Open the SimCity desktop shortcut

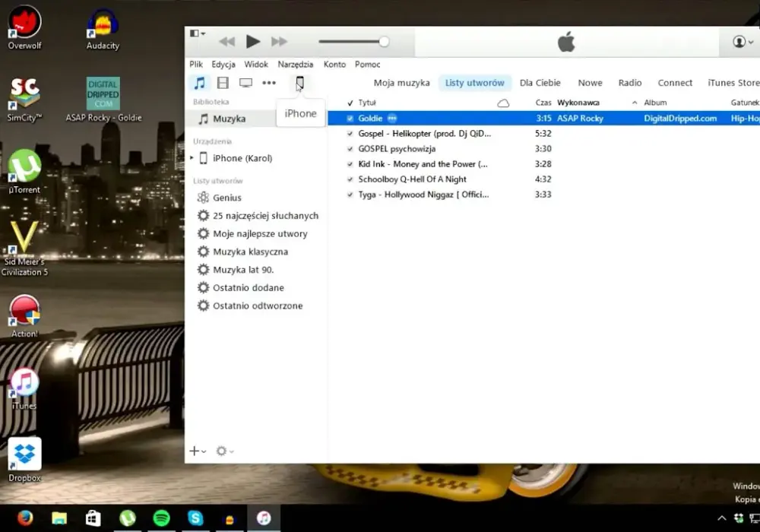[x=24, y=100]
